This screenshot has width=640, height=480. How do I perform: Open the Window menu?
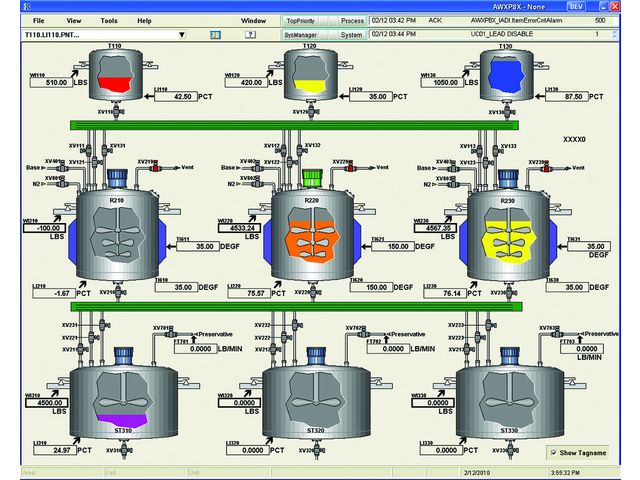253,21
